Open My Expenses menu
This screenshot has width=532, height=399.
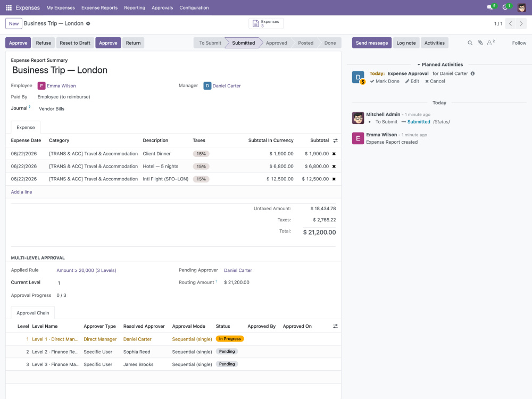(61, 7)
